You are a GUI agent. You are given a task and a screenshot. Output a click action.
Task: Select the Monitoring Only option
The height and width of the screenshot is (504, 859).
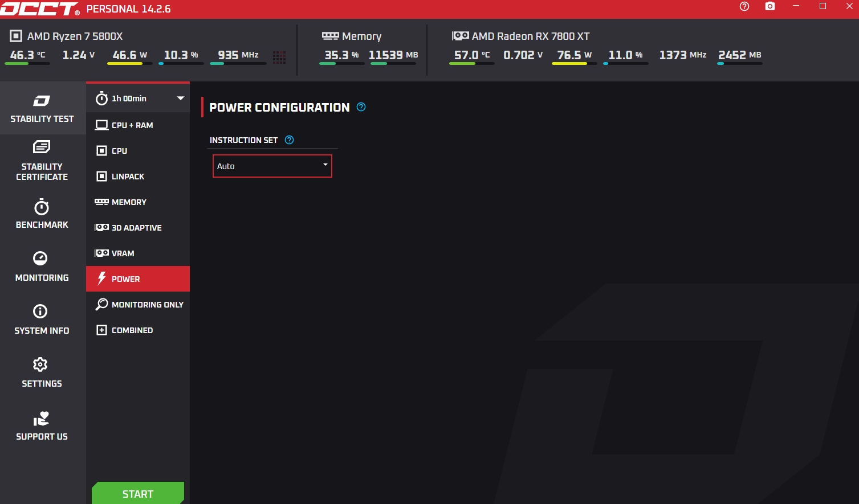click(138, 305)
